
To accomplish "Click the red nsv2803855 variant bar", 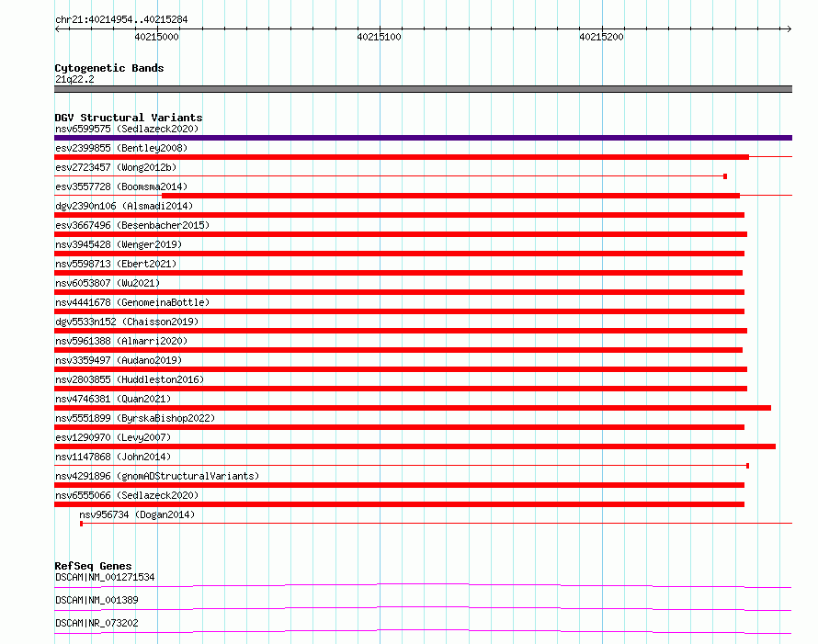I will pyautogui.click(x=401, y=389).
